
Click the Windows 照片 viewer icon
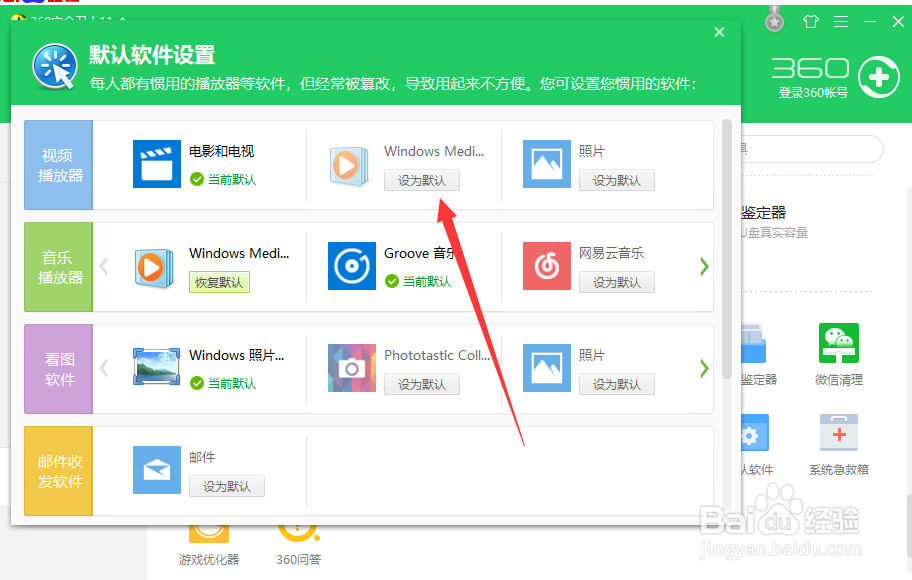tap(156, 366)
